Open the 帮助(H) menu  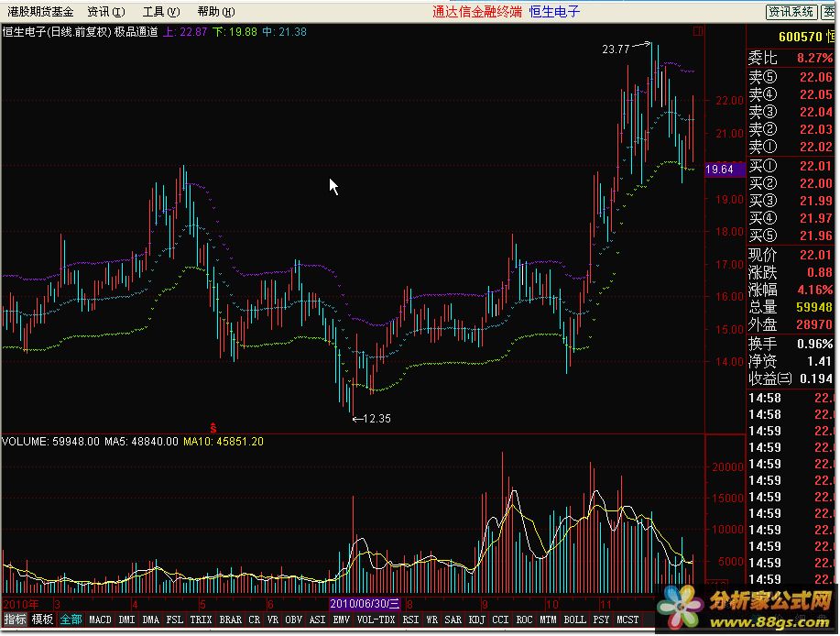pyautogui.click(x=216, y=11)
